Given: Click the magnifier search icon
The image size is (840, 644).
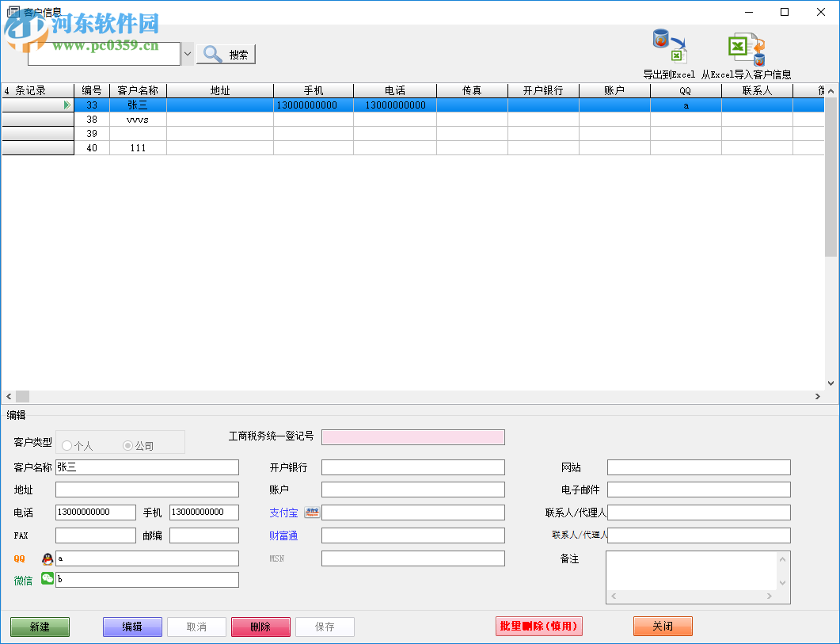Looking at the screenshot, I should point(211,53).
